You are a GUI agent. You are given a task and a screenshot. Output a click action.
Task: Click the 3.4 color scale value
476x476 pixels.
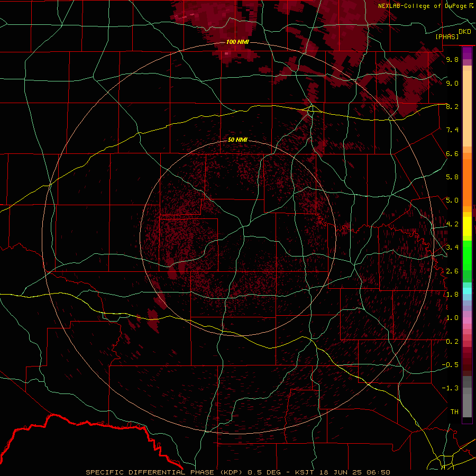pyautogui.click(x=452, y=248)
